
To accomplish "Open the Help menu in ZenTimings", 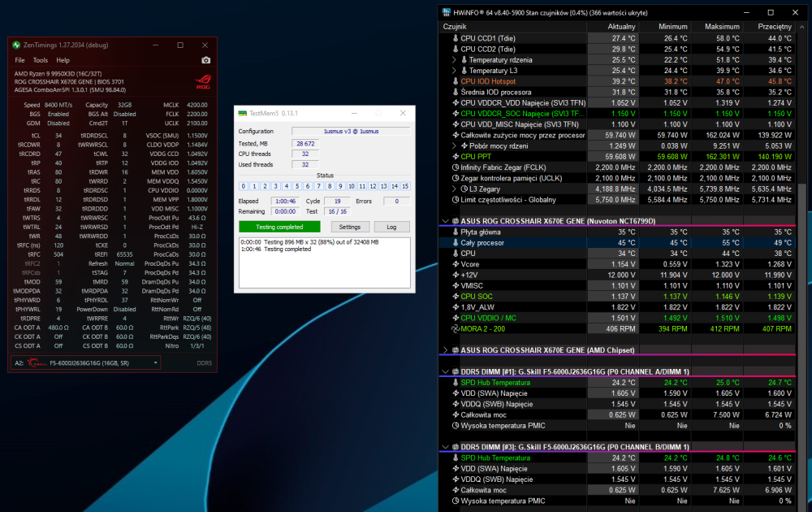I will [63, 60].
